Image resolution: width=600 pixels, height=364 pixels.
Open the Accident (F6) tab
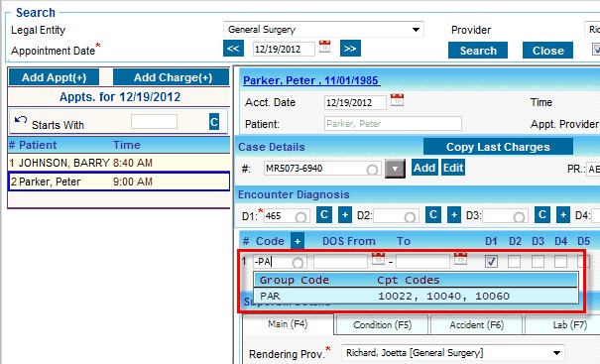[x=477, y=325]
